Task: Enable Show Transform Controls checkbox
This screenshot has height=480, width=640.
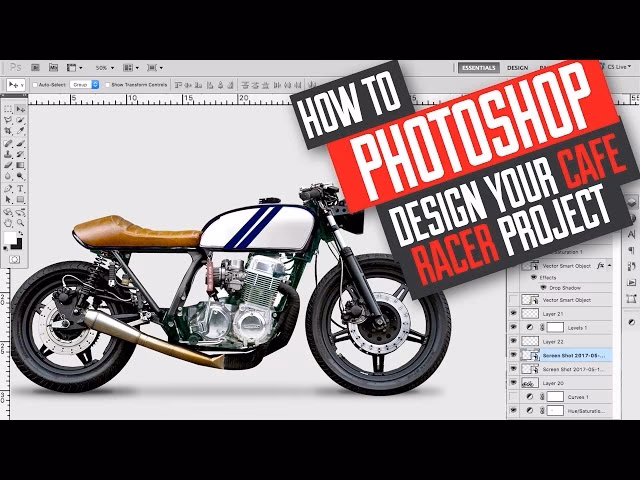Action: (x=108, y=85)
